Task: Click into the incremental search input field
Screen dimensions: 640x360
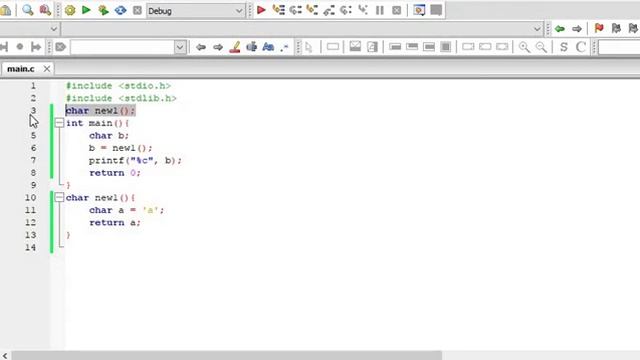Action: pos(122,47)
